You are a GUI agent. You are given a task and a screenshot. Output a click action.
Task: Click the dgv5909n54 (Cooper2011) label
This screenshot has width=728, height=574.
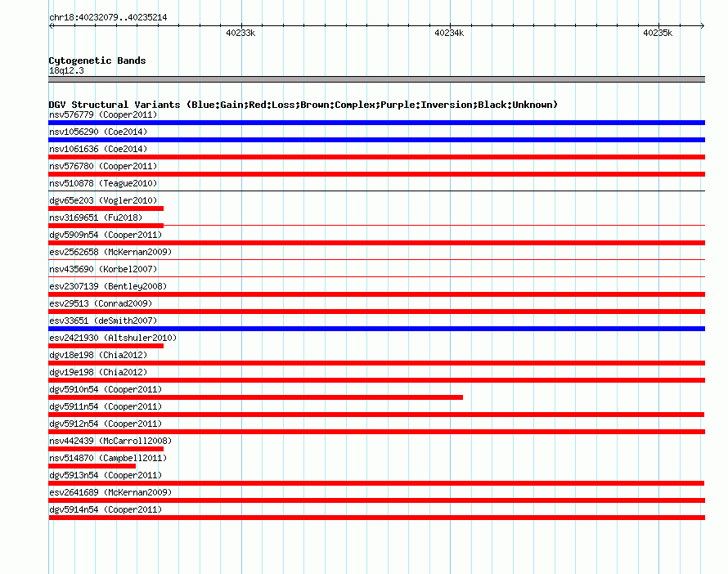(x=106, y=235)
